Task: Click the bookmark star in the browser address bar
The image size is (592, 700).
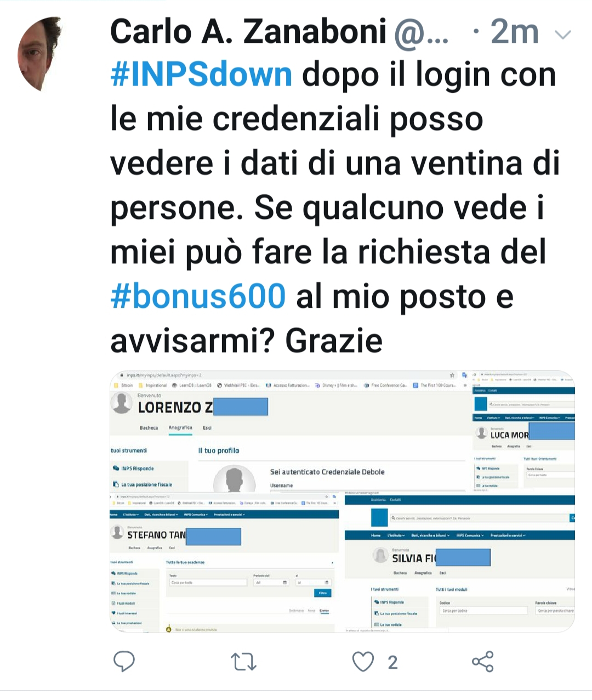Action: (x=452, y=375)
